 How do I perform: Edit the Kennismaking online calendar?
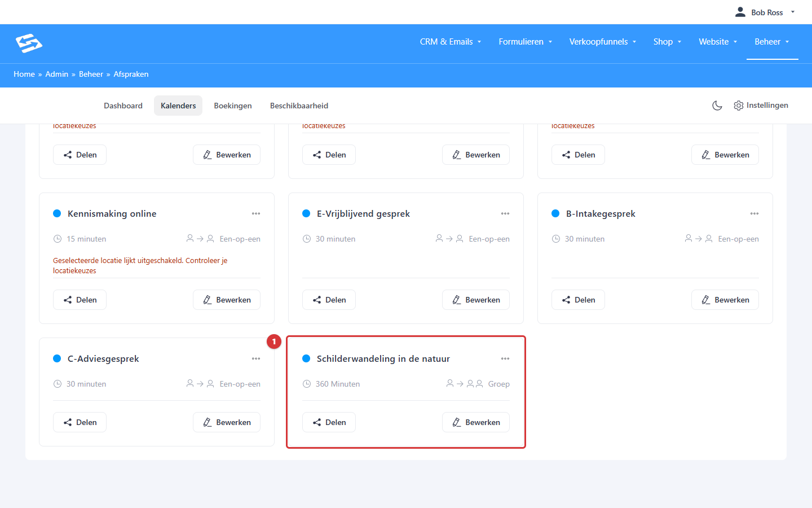point(227,300)
